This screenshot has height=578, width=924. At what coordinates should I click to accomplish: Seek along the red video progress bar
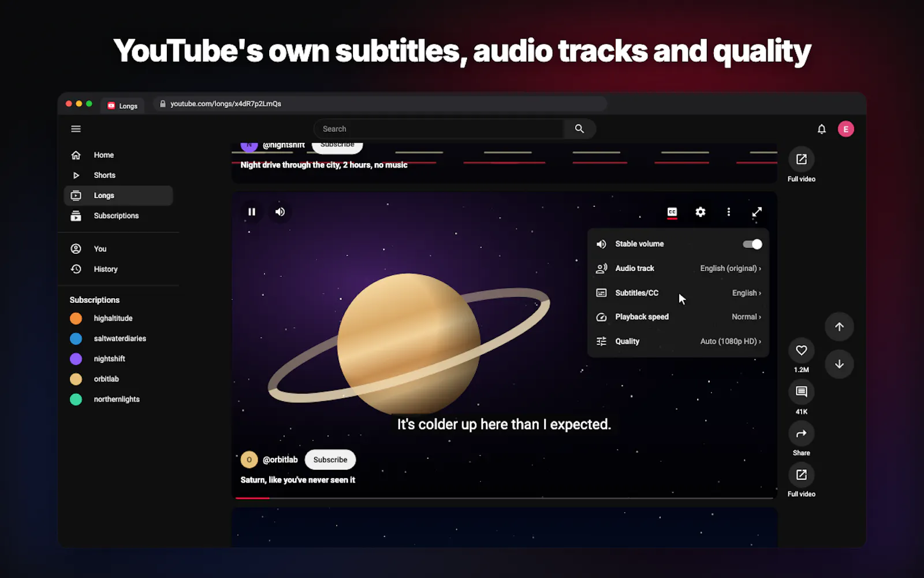point(505,498)
